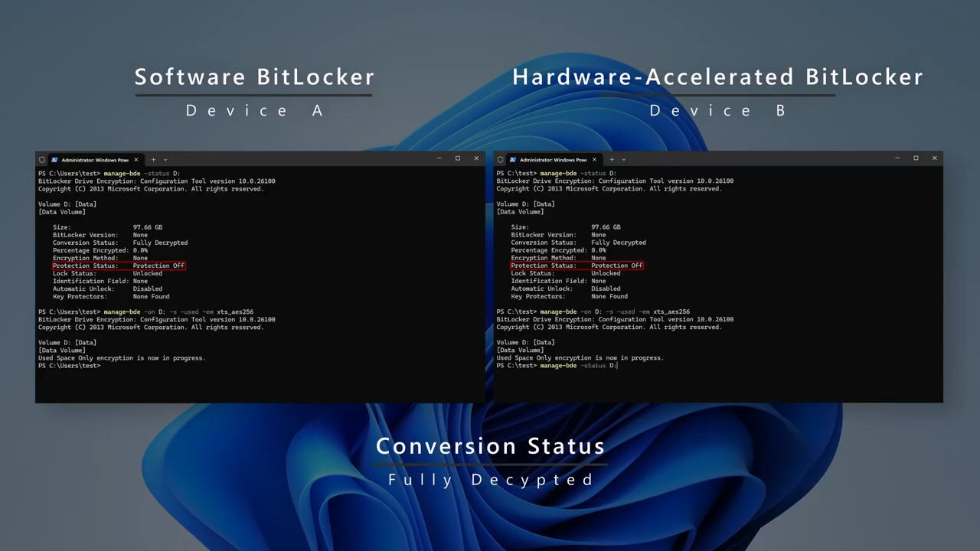The image size is (980, 551).
Task: Maximize the left terminal window
Action: click(458, 158)
